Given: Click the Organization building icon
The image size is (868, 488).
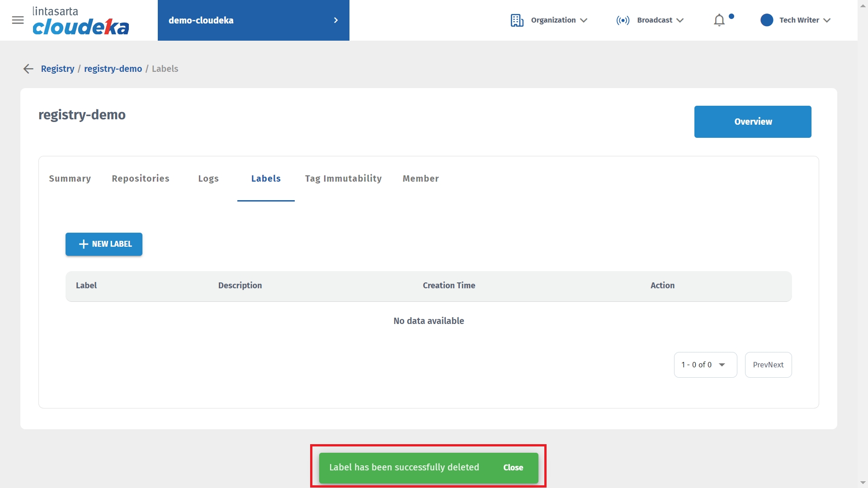Looking at the screenshot, I should click(517, 20).
